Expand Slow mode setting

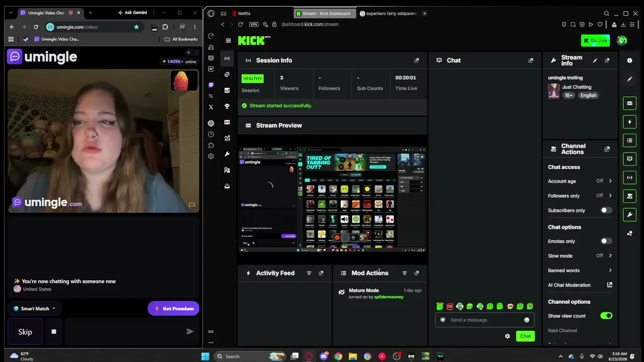[610, 256]
